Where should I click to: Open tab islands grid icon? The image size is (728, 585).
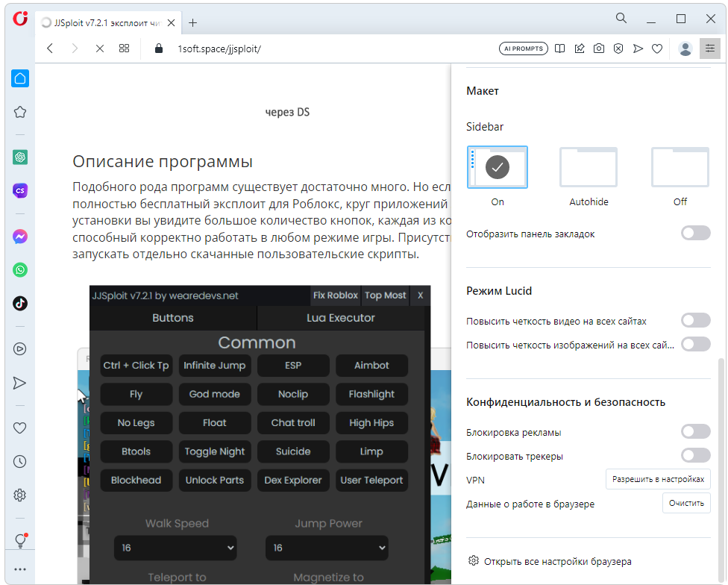point(124,49)
